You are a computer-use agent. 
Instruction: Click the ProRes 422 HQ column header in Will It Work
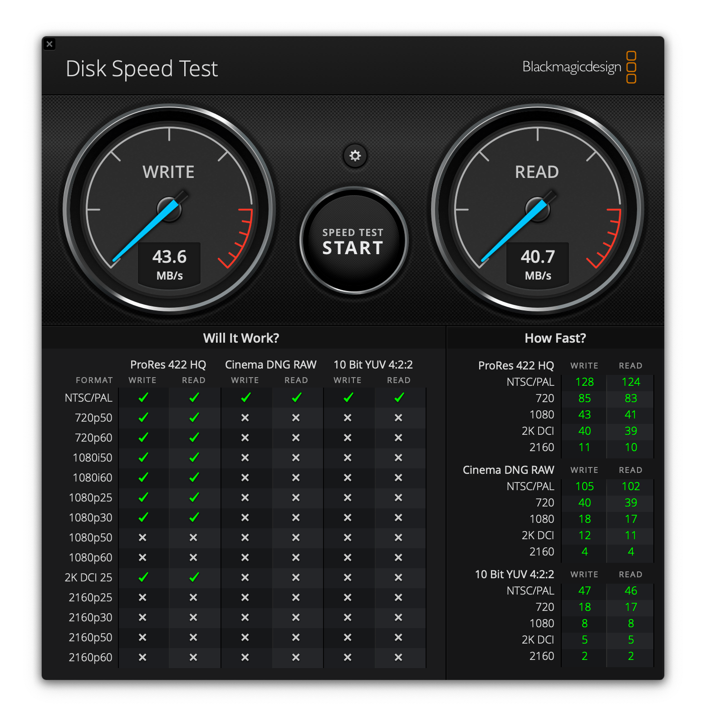[168, 365]
